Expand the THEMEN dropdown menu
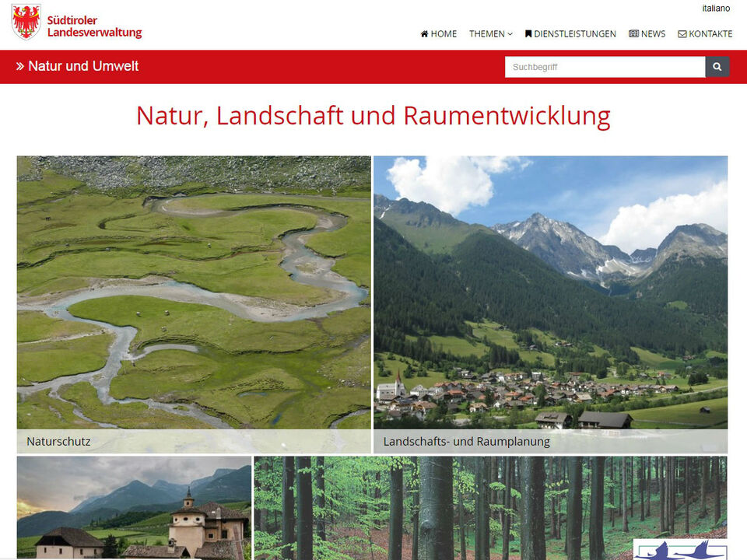The width and height of the screenshot is (747, 560). pos(490,33)
